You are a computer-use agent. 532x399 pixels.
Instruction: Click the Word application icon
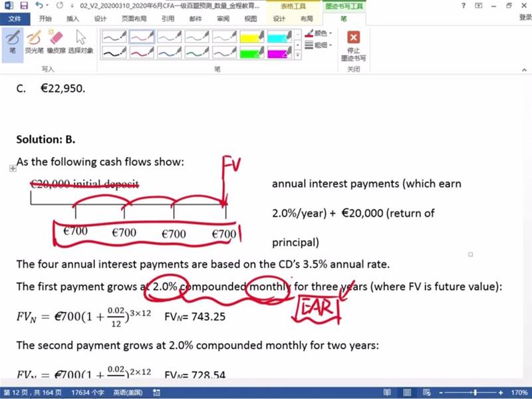(x=8, y=5)
